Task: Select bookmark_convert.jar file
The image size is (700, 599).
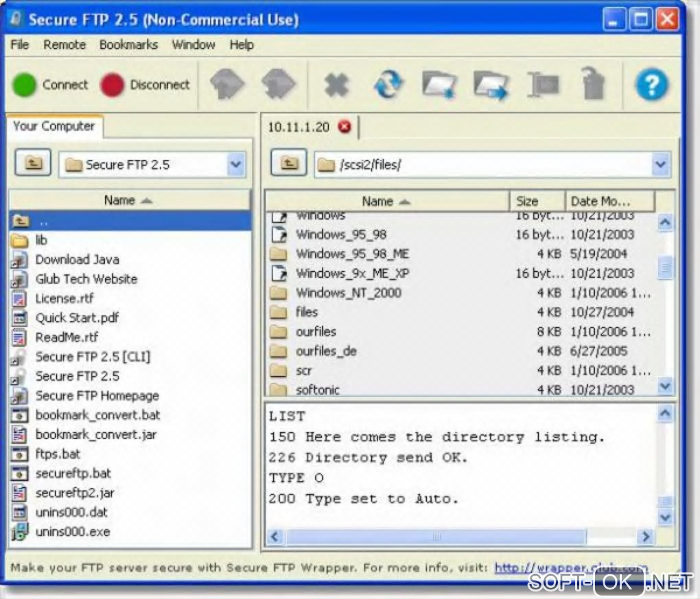Action: [130, 434]
